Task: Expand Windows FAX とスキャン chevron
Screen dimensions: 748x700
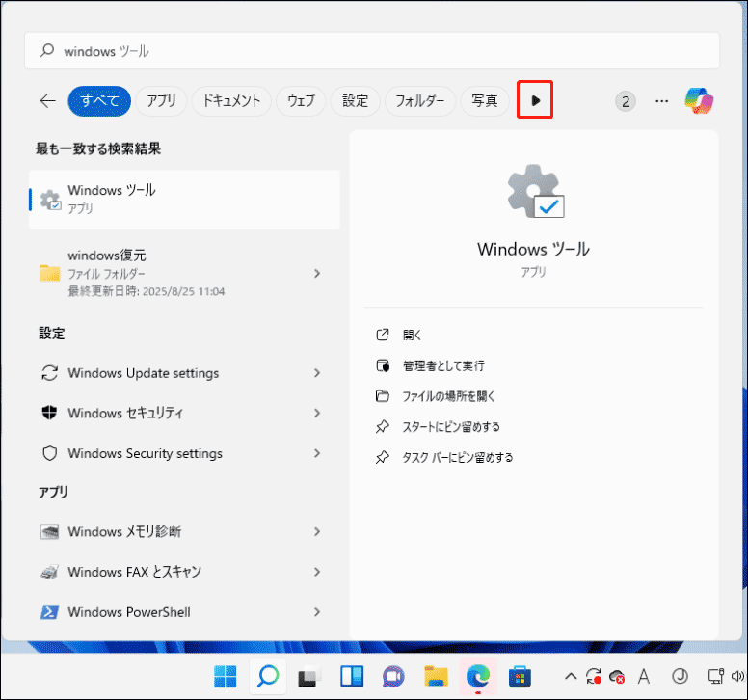Action: click(x=317, y=572)
